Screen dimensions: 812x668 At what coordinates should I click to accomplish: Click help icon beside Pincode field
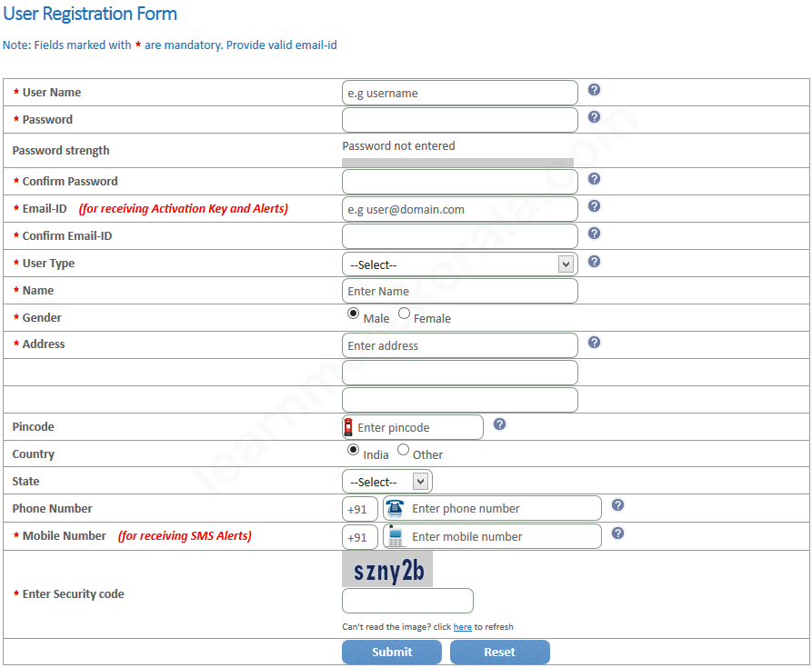(x=499, y=424)
